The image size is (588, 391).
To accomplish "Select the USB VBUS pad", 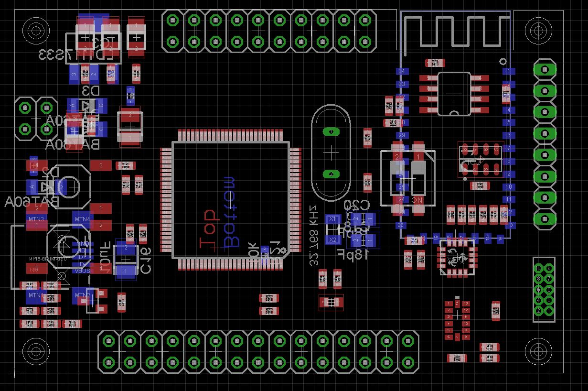I will (x=83, y=271).
